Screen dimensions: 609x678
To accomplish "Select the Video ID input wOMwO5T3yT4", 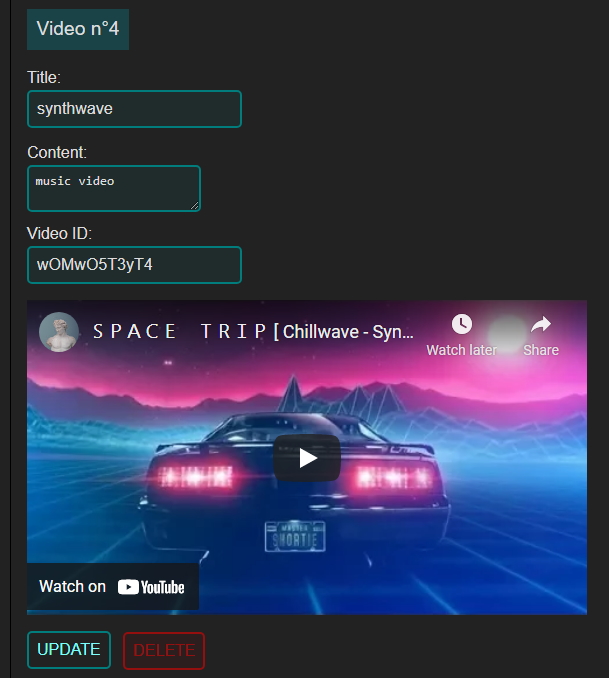I will tap(135, 265).
